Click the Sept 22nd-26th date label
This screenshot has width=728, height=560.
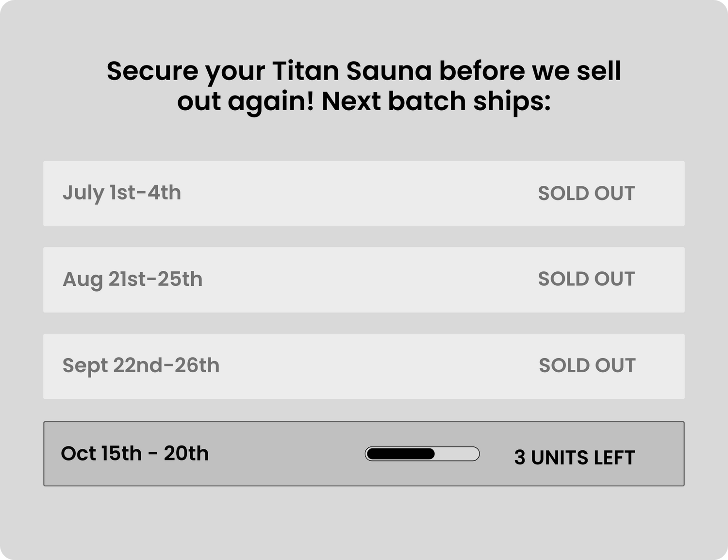[141, 366]
